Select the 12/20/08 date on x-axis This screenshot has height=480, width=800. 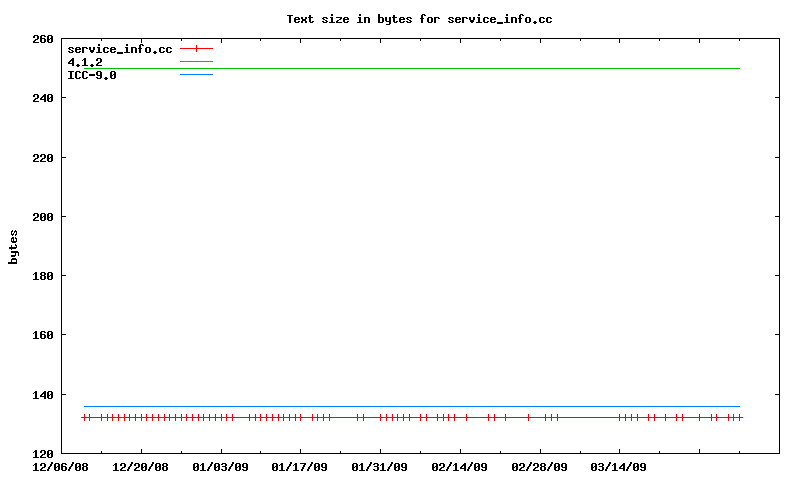(x=141, y=466)
